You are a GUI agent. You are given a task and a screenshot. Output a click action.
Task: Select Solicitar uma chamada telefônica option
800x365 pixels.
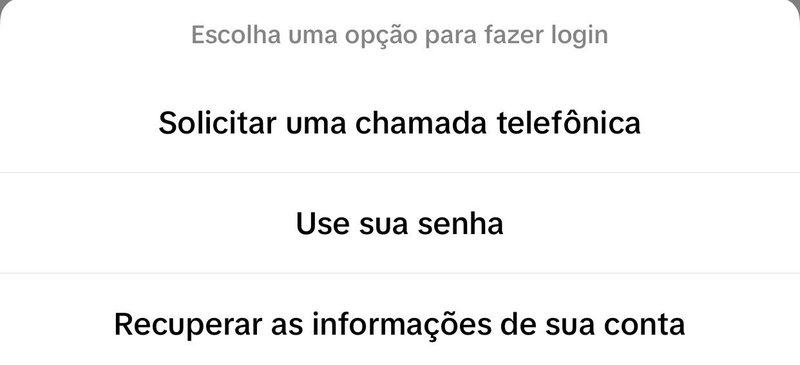click(400, 124)
